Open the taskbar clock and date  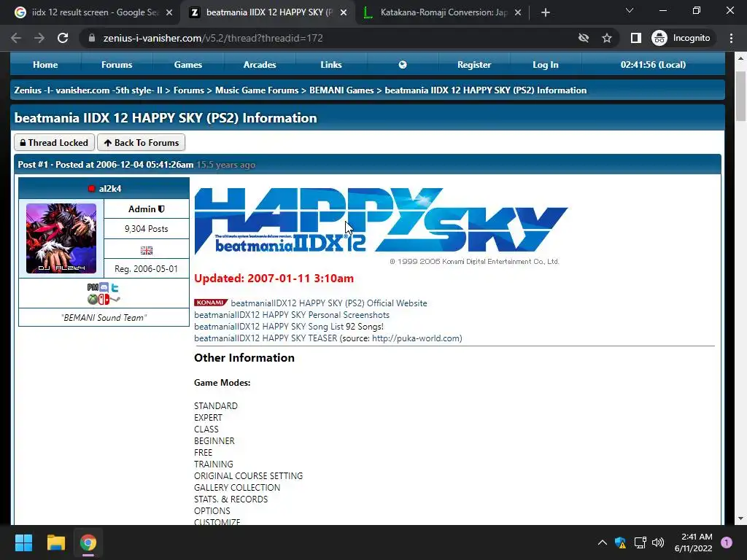click(693, 542)
